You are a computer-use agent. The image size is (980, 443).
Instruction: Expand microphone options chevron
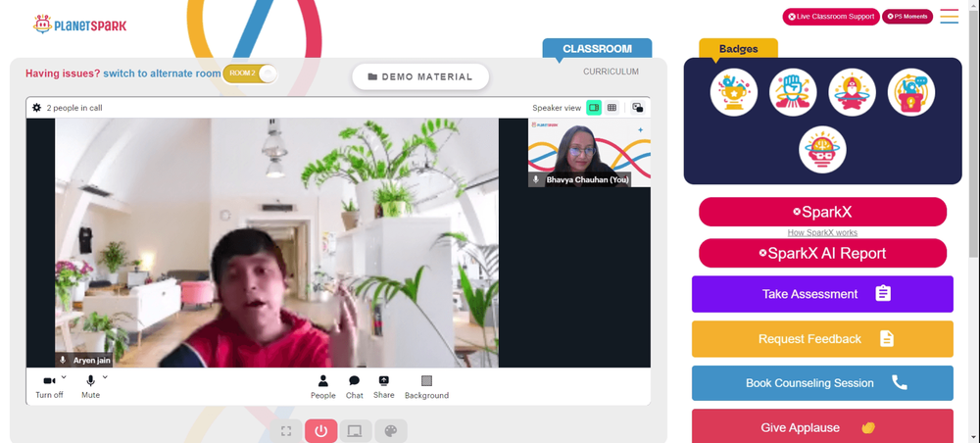(105, 376)
